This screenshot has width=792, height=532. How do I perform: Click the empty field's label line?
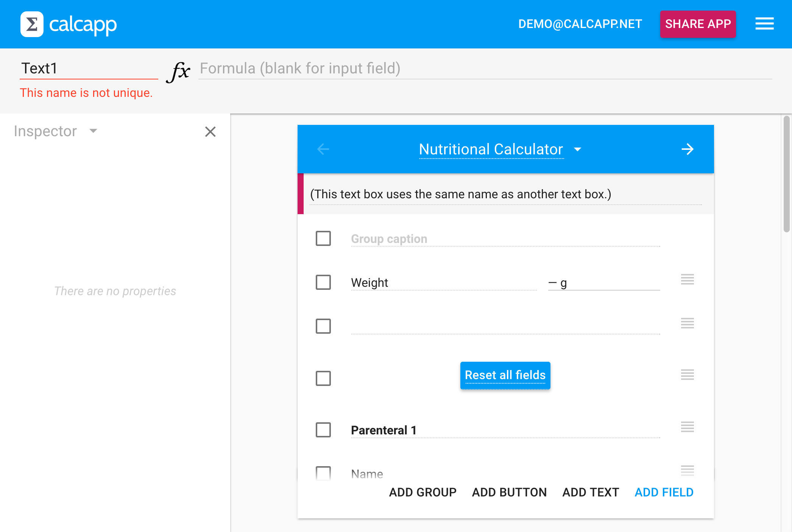[505, 327]
